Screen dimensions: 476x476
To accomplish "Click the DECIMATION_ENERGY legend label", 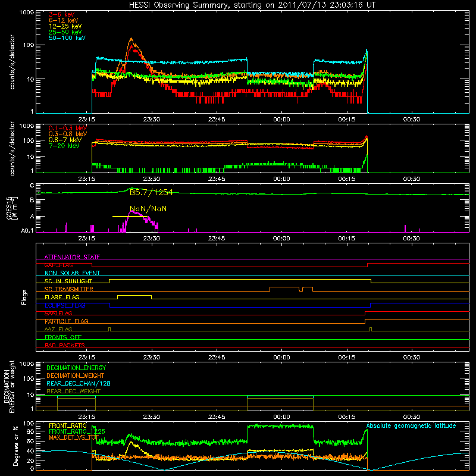I will 76,368.
